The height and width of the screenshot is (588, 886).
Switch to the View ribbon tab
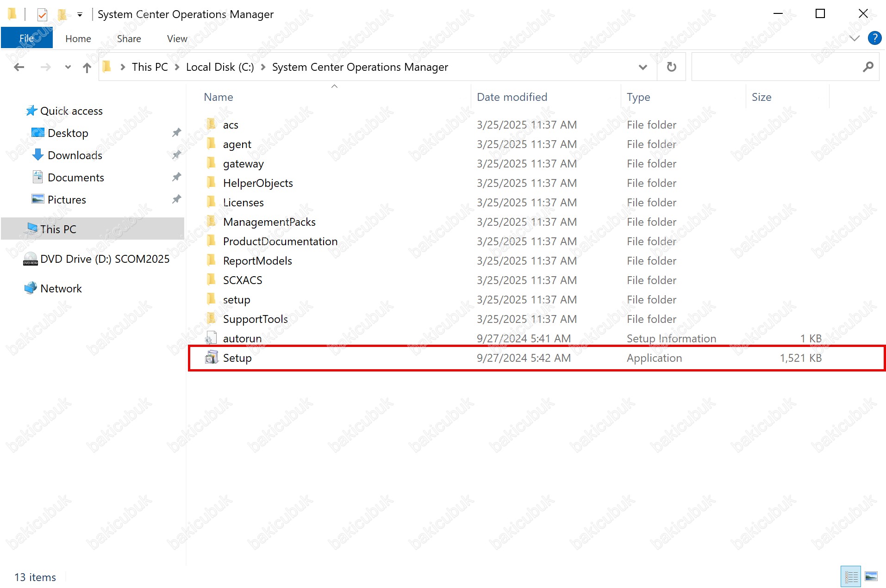[177, 39]
